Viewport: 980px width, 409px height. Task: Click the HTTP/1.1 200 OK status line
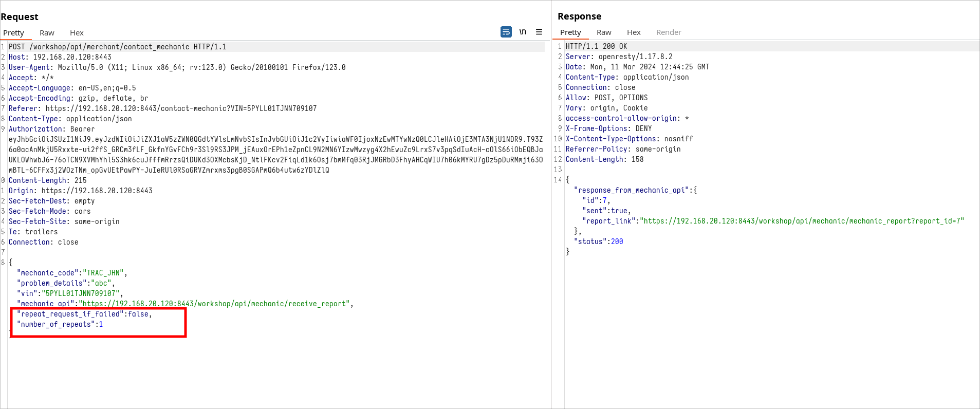pos(596,46)
